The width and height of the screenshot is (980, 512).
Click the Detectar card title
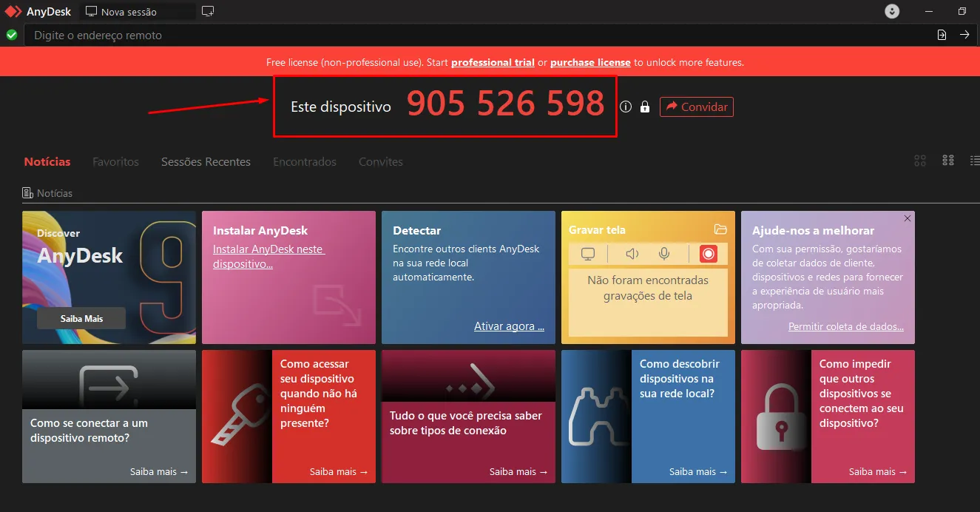tap(416, 230)
